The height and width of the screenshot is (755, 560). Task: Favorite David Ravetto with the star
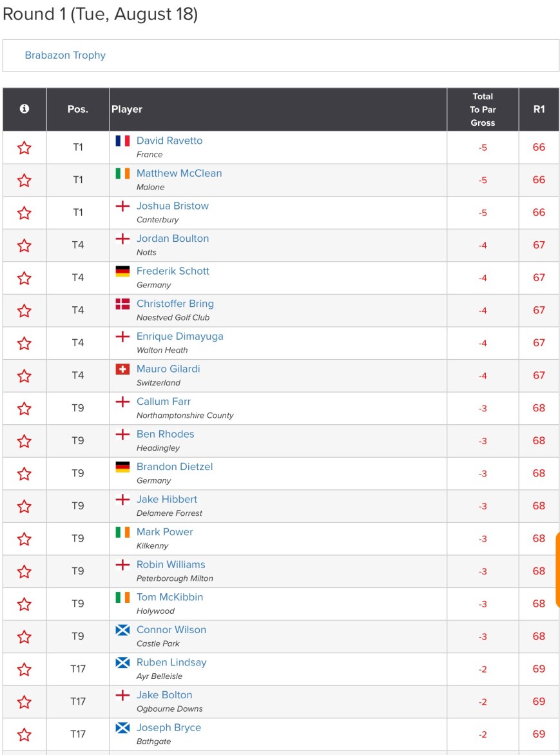[24, 148]
